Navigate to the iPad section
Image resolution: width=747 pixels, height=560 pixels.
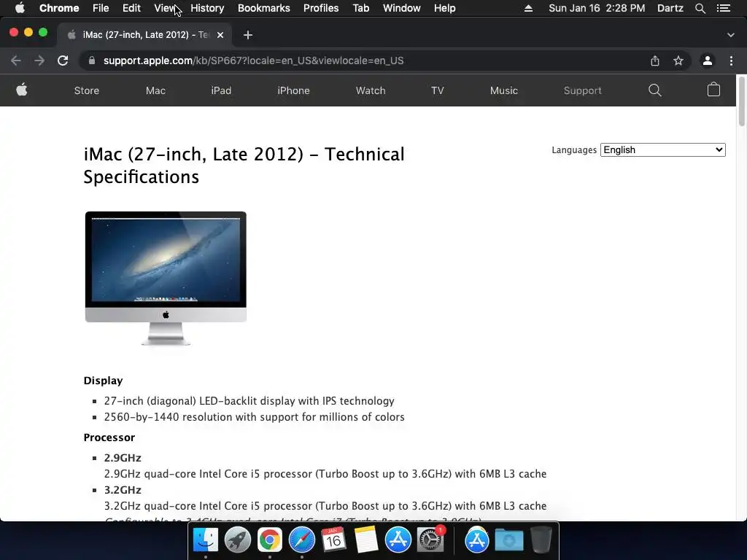point(221,90)
